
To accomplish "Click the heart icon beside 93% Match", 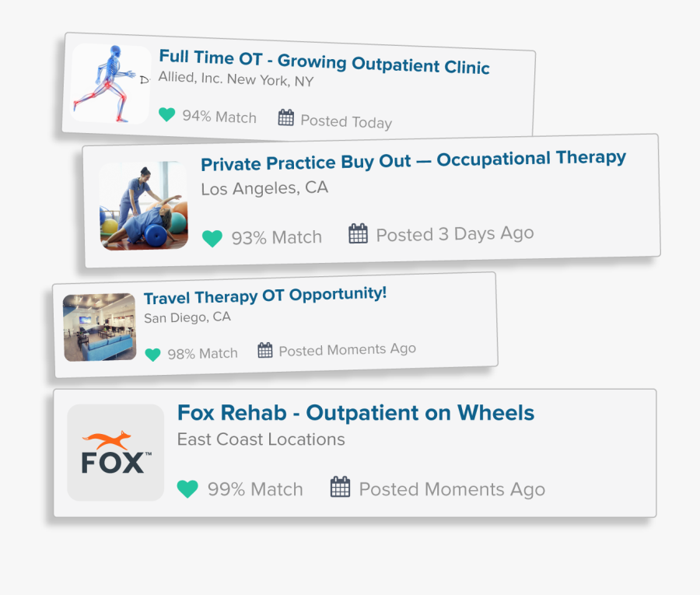I will click(212, 238).
